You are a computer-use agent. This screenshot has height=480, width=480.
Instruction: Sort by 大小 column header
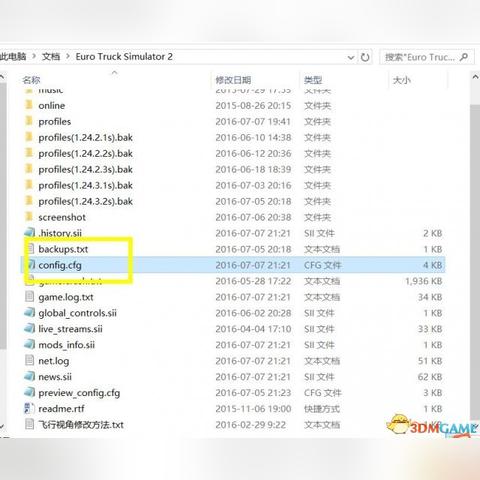coord(402,80)
